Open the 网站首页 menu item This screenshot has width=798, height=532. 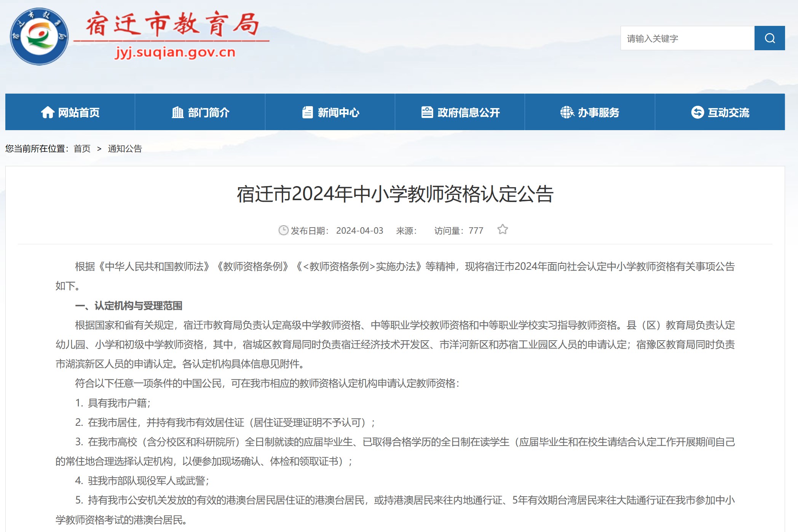70,112
